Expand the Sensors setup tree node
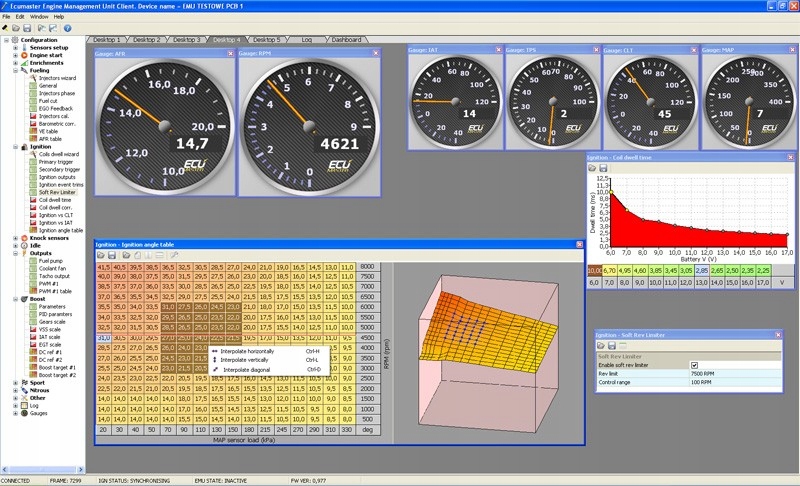 15,47
